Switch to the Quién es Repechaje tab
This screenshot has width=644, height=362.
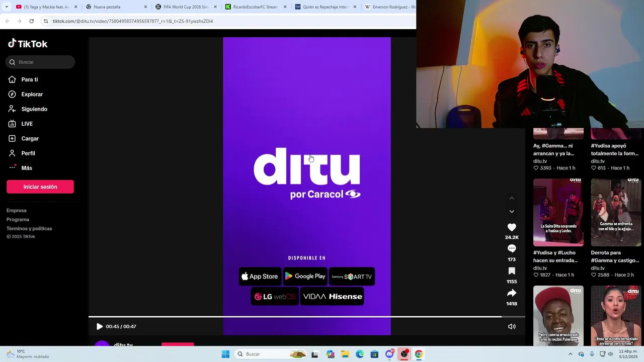(x=326, y=7)
